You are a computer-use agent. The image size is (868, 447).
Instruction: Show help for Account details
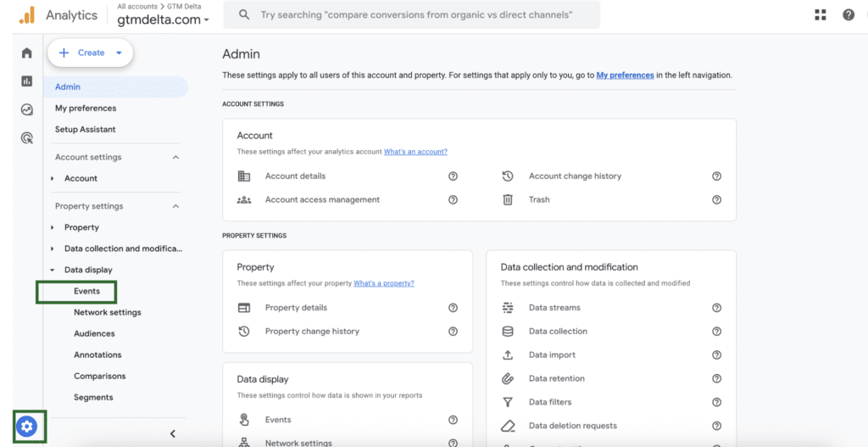click(453, 176)
